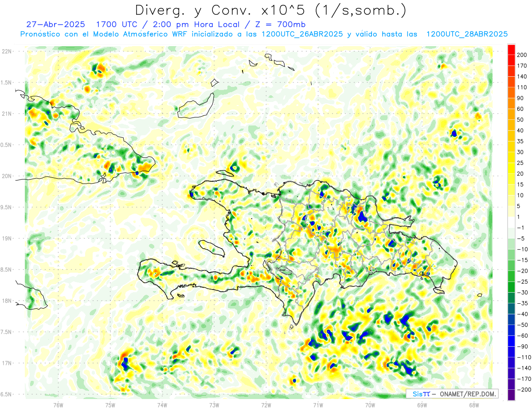This screenshot has height=411, width=532.
Task: Click the '7.5N' latitude label
Action: (x=7, y=332)
